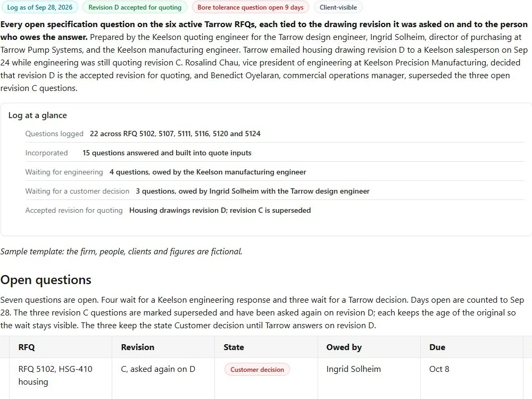The height and width of the screenshot is (399, 532).
Task: Click the 'Revision D accepted for quoting' badge
Action: [x=135, y=7]
